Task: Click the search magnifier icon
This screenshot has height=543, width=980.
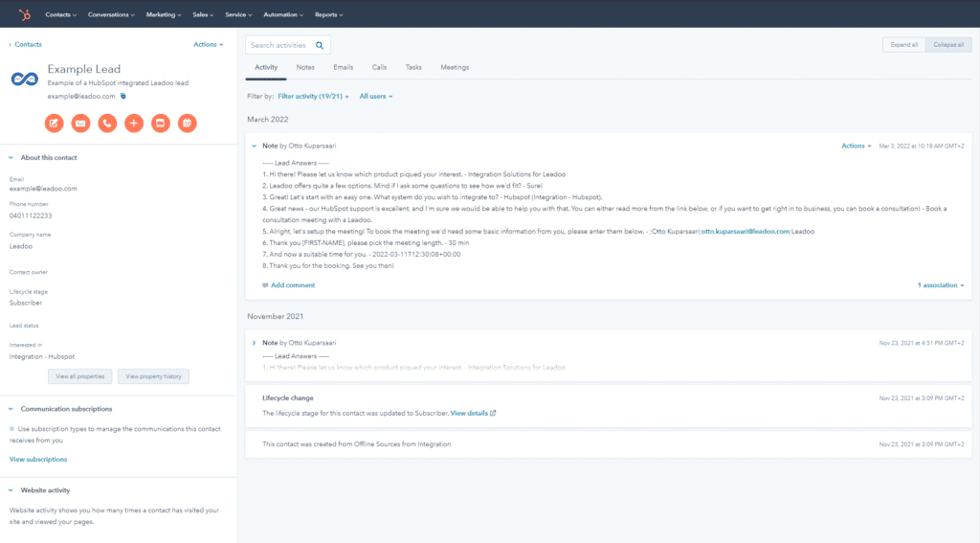Action: tap(320, 45)
